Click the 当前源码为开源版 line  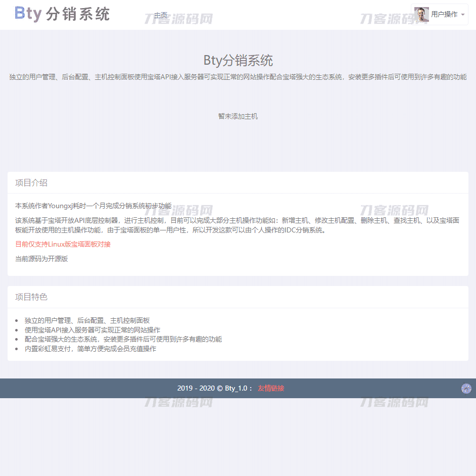tap(41, 259)
